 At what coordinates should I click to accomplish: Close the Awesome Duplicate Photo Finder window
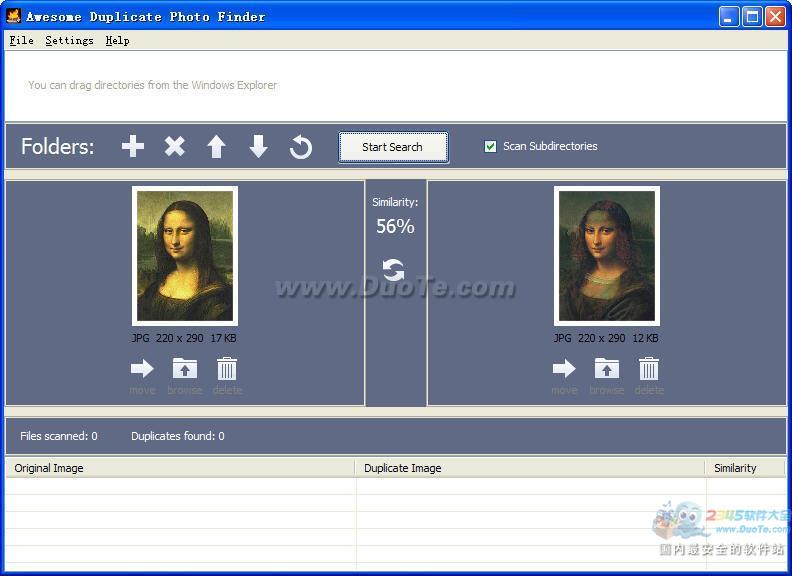(x=775, y=17)
